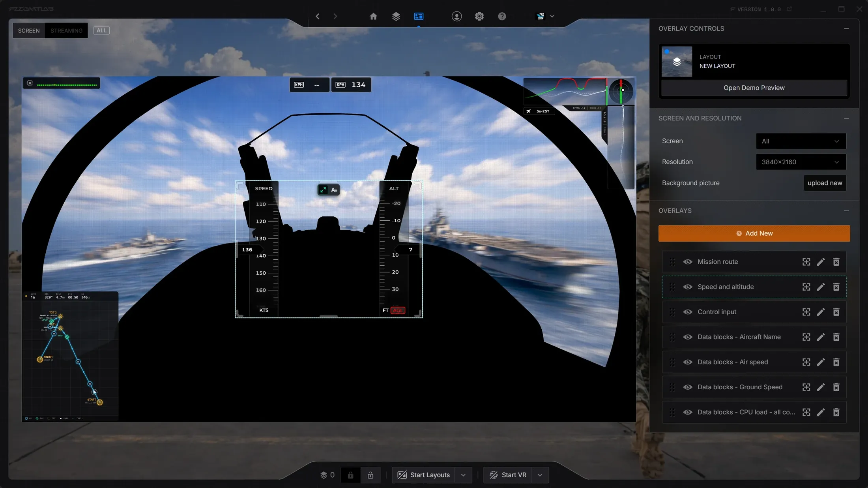Viewport: 868px width, 488px height.
Task: Click the text size Aa icon on overlay
Action: [334, 190]
